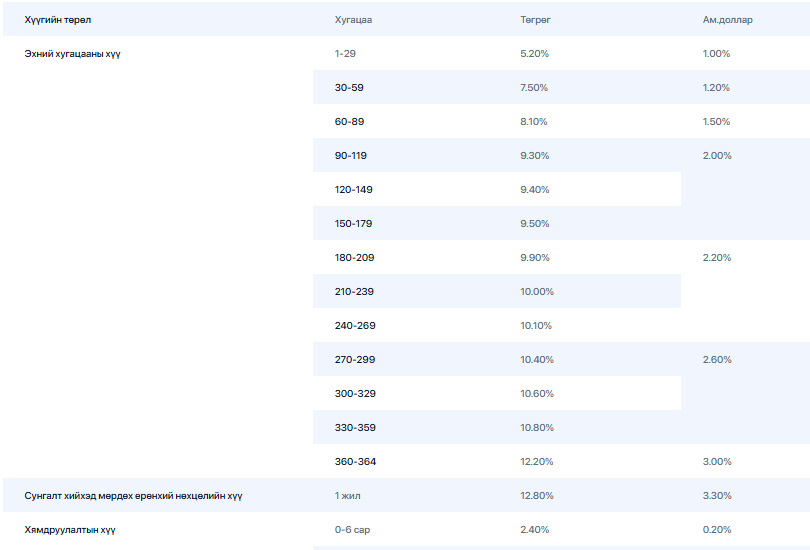
Task: Select the 360-364 term cell
Action: click(x=355, y=461)
